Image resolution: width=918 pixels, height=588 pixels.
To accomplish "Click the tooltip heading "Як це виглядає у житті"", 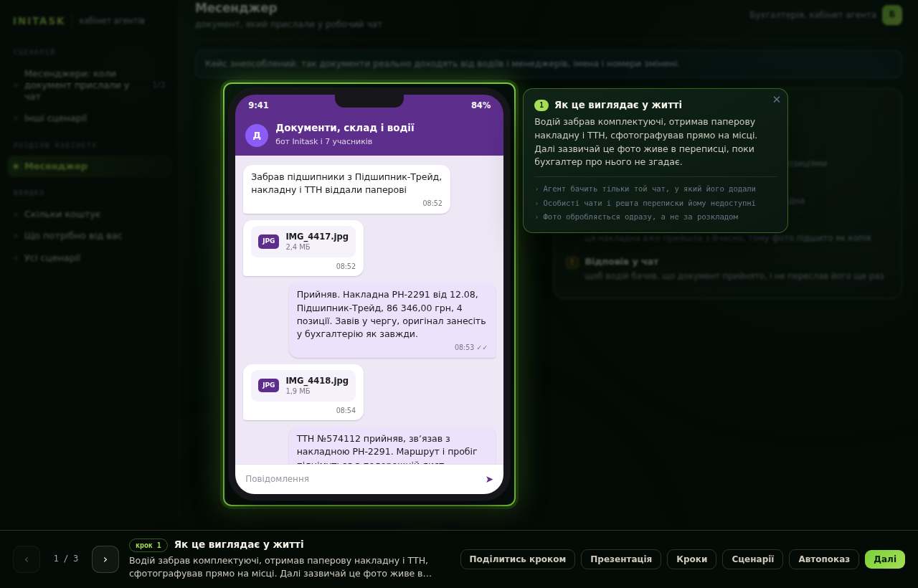I will click(618, 105).
